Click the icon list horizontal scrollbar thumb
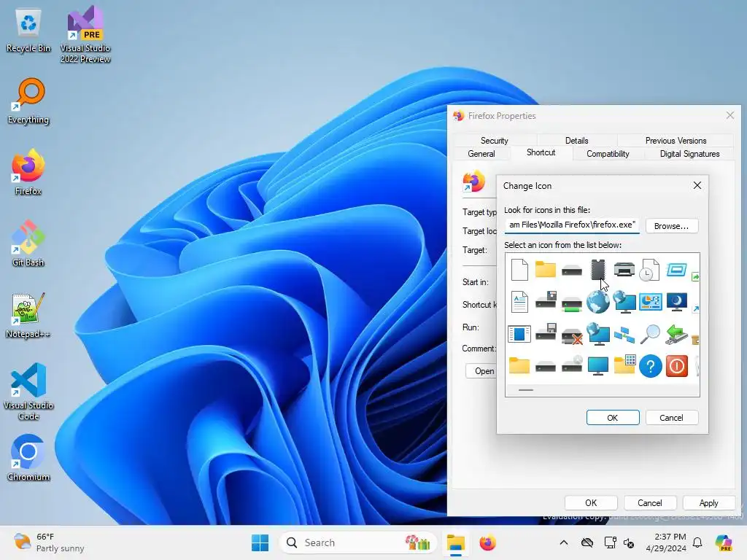Screen dimensions: 747x560 click(x=526, y=390)
